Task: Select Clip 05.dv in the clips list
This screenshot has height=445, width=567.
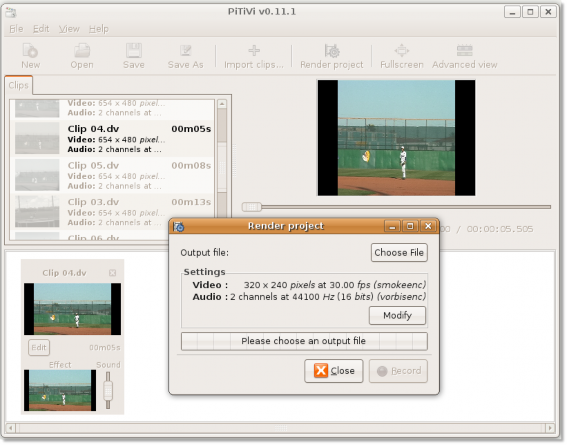Action: click(x=112, y=176)
